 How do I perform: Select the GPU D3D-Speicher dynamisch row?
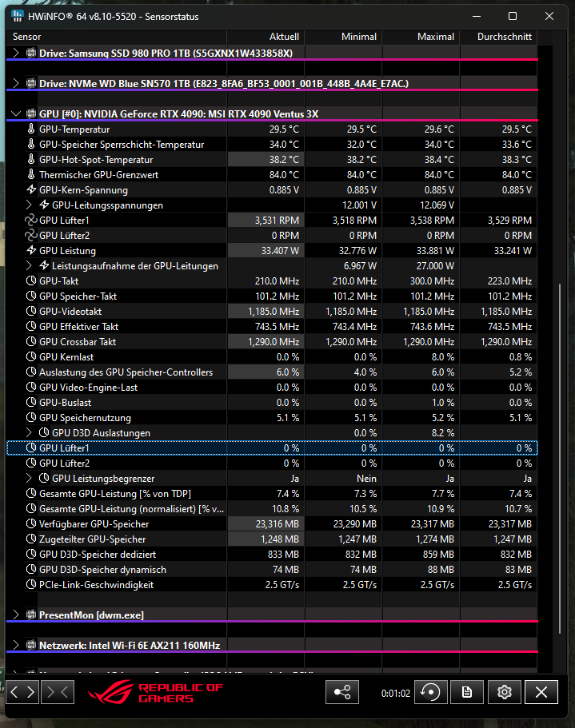(272, 569)
